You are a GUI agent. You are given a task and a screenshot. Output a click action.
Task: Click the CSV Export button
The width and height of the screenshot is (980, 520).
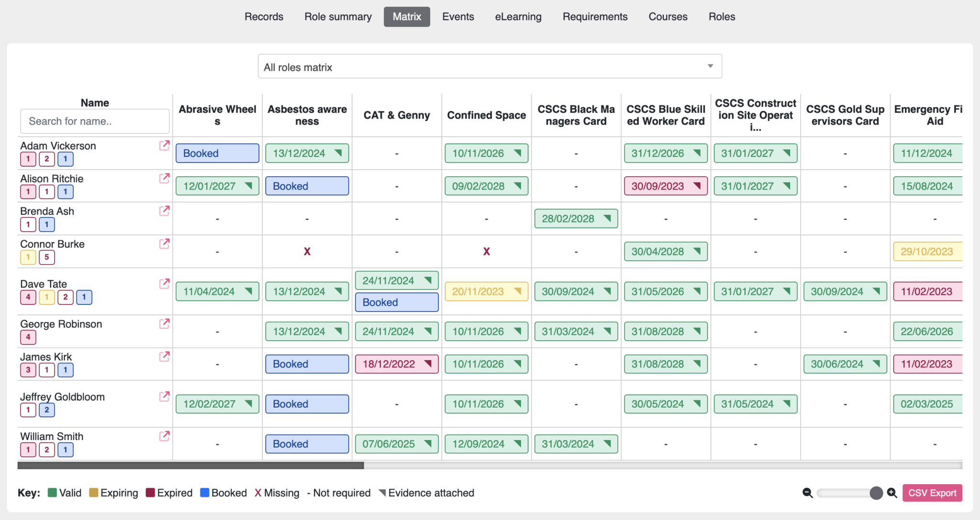pyautogui.click(x=932, y=492)
